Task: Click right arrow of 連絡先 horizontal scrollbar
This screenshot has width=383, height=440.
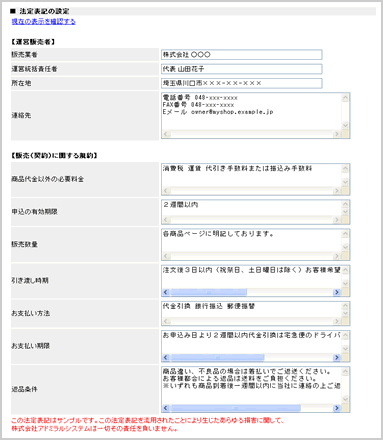Action: (x=337, y=134)
